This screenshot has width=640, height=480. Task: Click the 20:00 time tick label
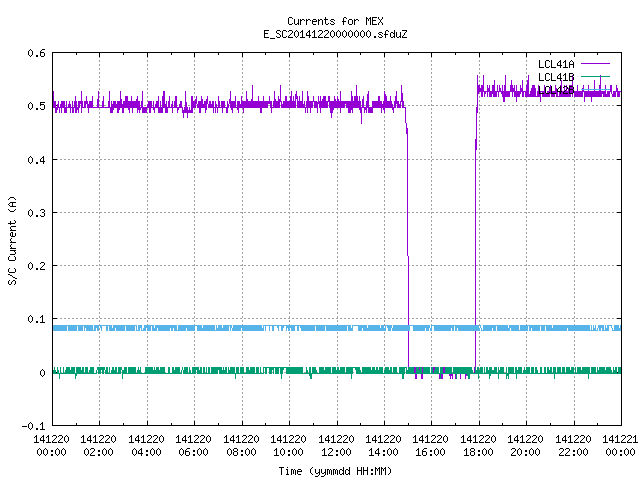[526, 452]
